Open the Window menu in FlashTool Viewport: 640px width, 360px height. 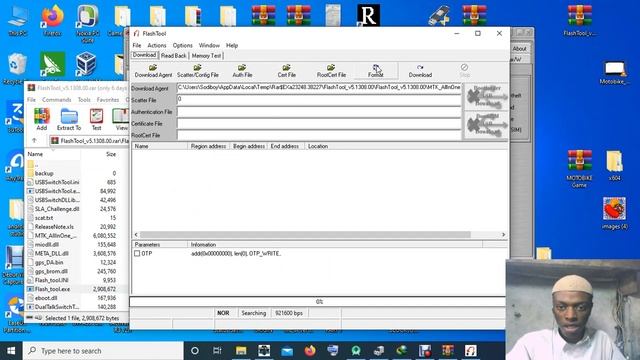pos(209,45)
